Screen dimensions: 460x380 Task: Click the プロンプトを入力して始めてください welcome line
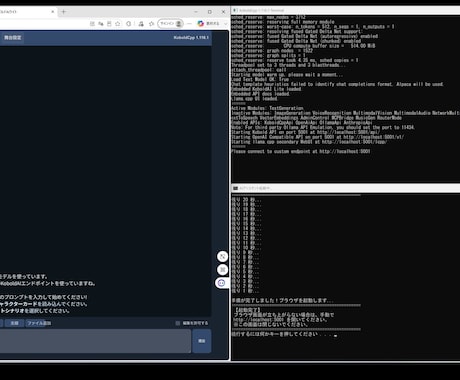[44, 297]
